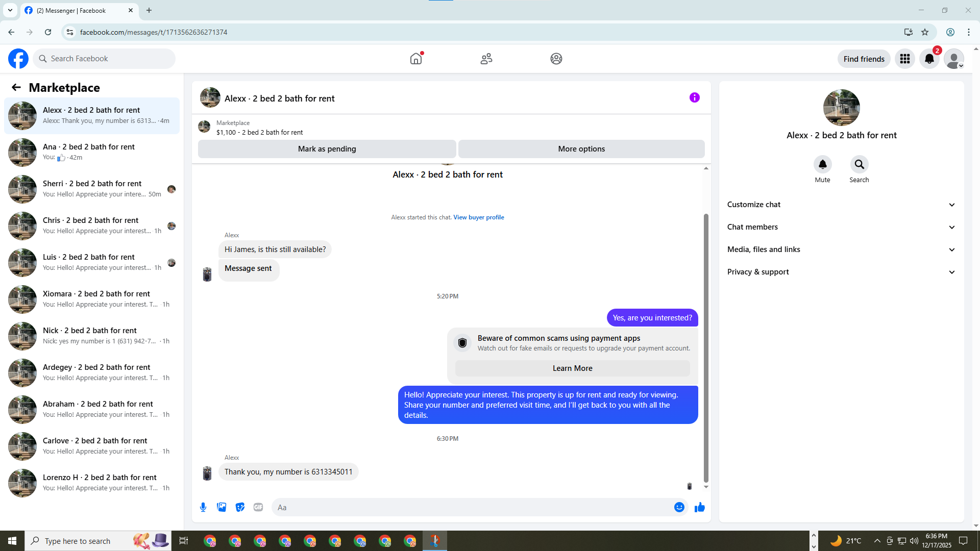Open the emoji picker in the message box

pos(679,507)
